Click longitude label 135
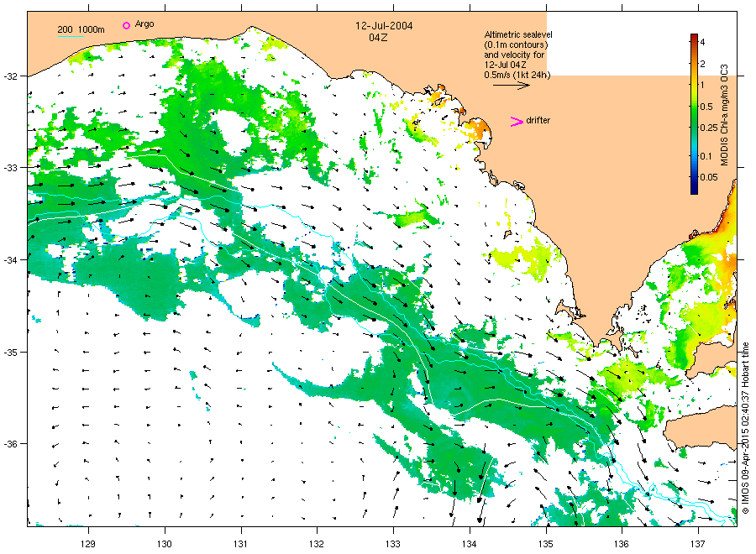Screen dimensions: 756x554 pos(546,545)
